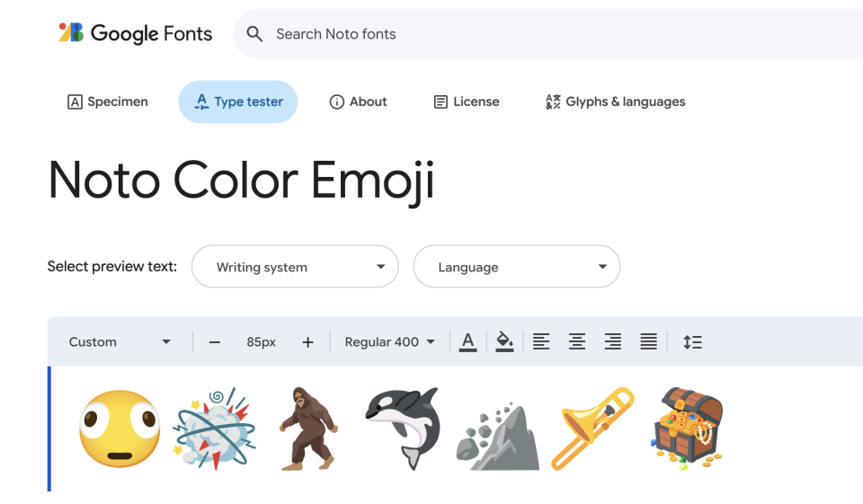
Task: Select the Type tester tab
Action: pos(237,102)
